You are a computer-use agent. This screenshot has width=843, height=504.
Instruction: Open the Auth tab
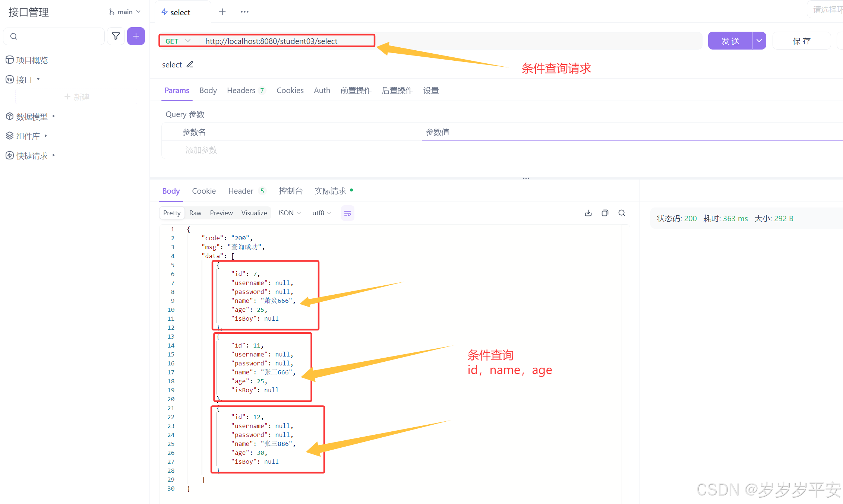[x=322, y=91]
